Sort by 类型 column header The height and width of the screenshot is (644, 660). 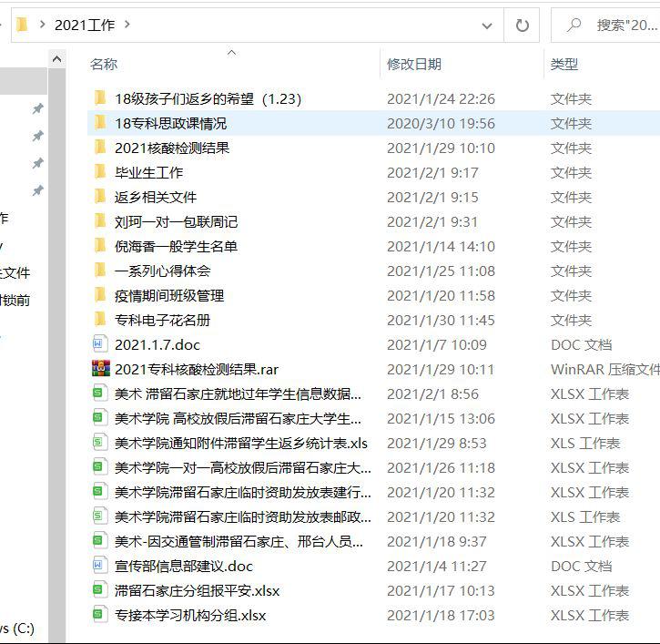[x=564, y=65]
